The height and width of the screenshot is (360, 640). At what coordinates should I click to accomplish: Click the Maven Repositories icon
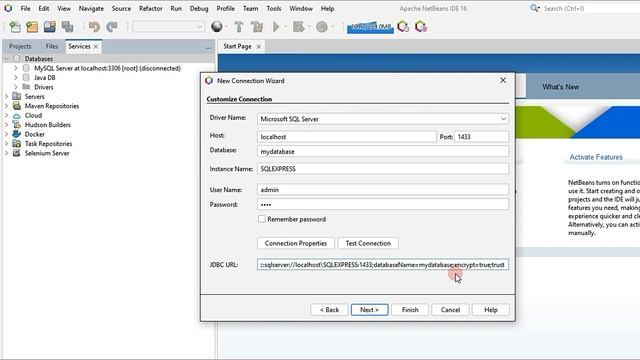click(17, 106)
